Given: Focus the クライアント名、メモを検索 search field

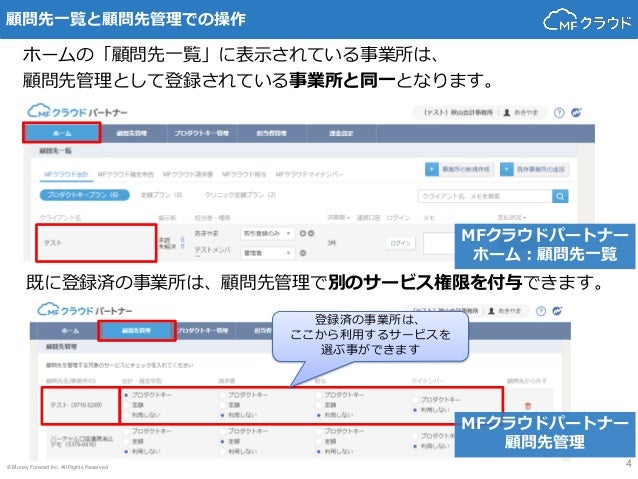Looking at the screenshot, I should click(x=485, y=196).
